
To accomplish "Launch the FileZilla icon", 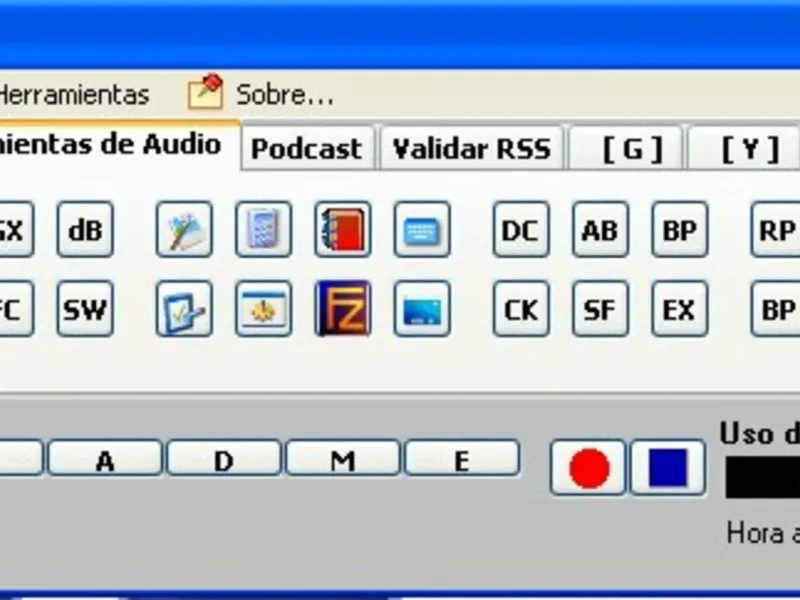I will tap(343, 309).
